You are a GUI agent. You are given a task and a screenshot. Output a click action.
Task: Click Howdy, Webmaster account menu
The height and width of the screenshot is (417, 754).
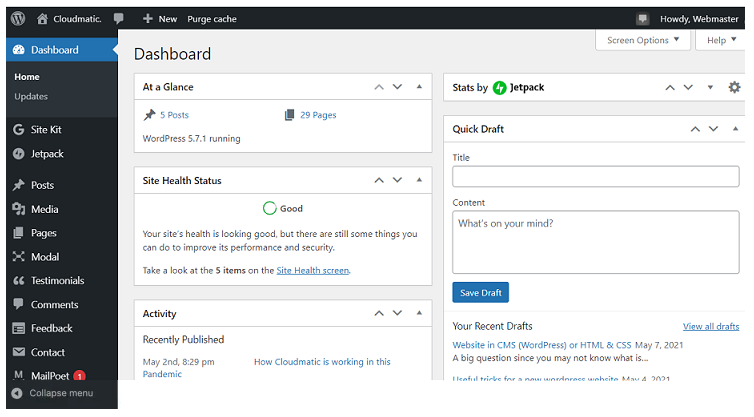(699, 19)
